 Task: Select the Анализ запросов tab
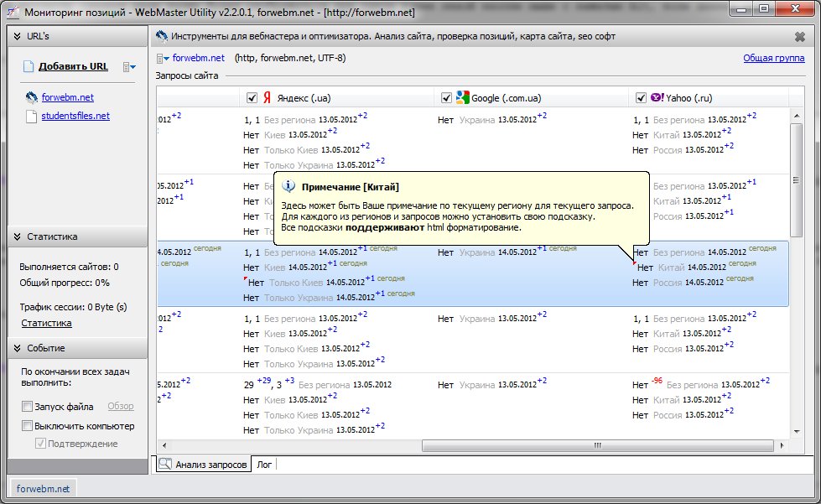tap(203, 464)
